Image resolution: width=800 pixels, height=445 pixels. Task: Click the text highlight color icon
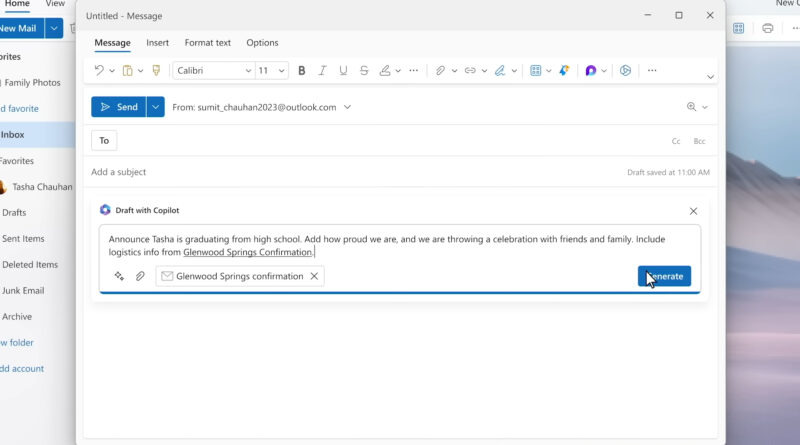pos(385,70)
